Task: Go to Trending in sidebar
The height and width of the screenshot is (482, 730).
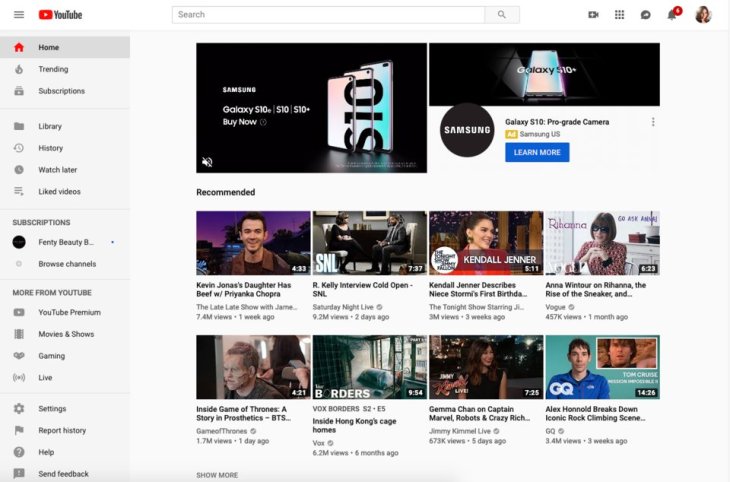Action: coord(53,69)
